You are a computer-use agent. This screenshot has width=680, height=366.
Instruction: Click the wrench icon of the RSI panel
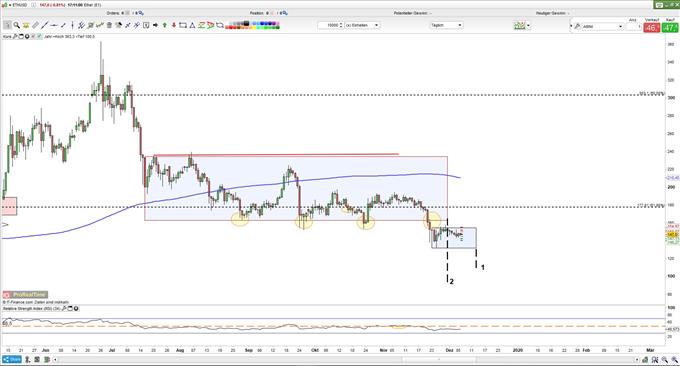64,309
